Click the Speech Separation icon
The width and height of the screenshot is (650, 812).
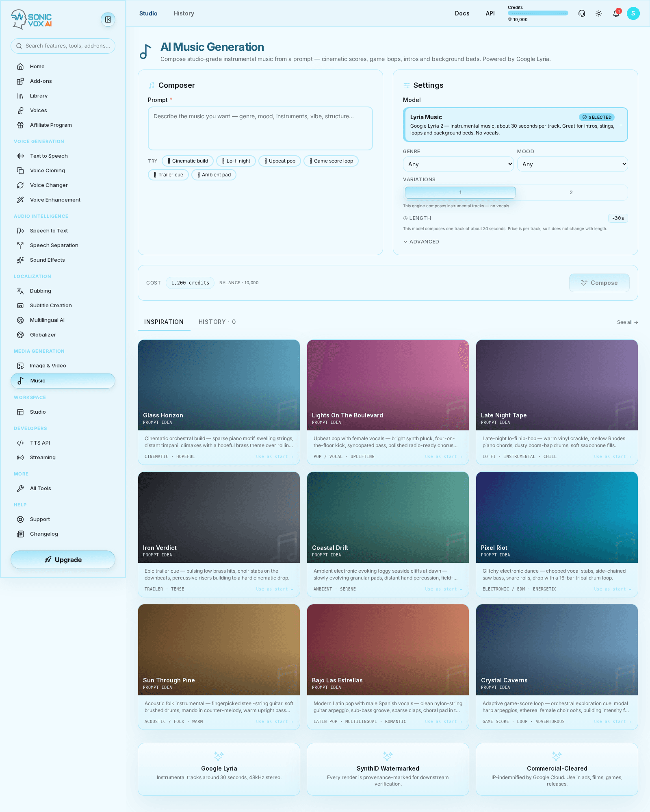point(20,245)
